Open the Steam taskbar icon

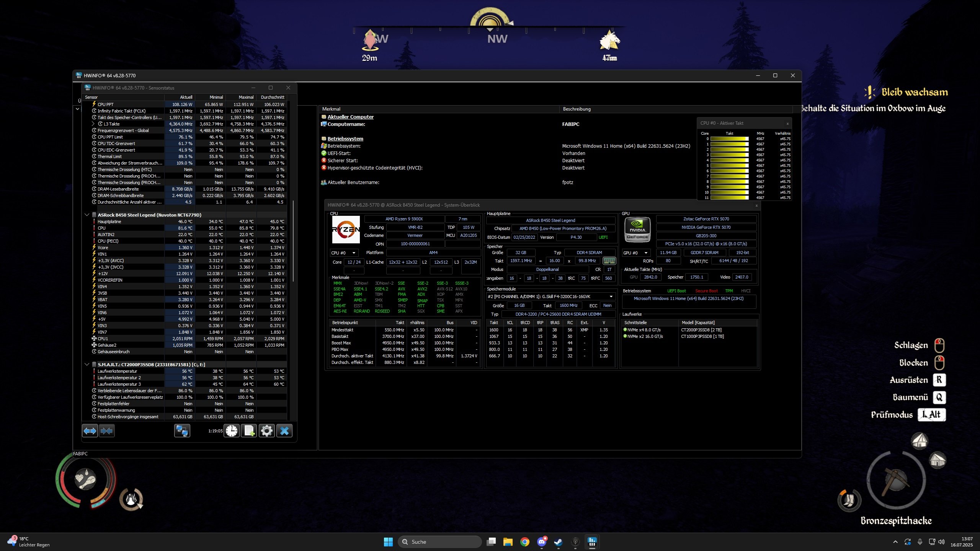coord(558,542)
